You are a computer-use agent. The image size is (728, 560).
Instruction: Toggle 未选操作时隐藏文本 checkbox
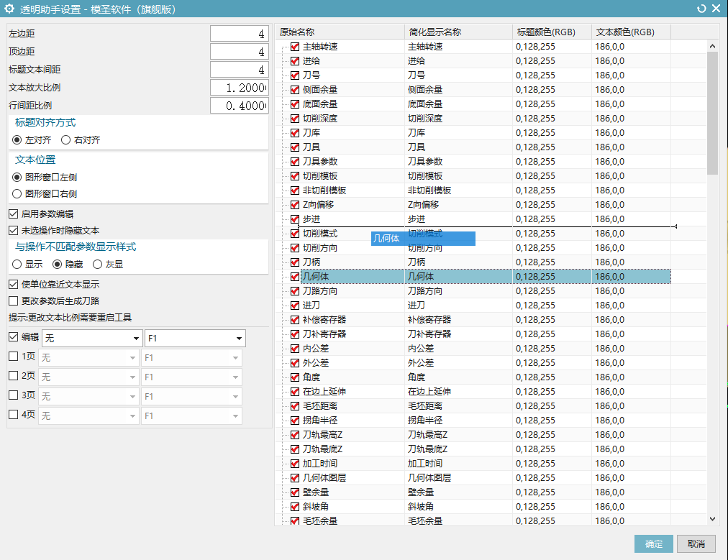coord(14,231)
